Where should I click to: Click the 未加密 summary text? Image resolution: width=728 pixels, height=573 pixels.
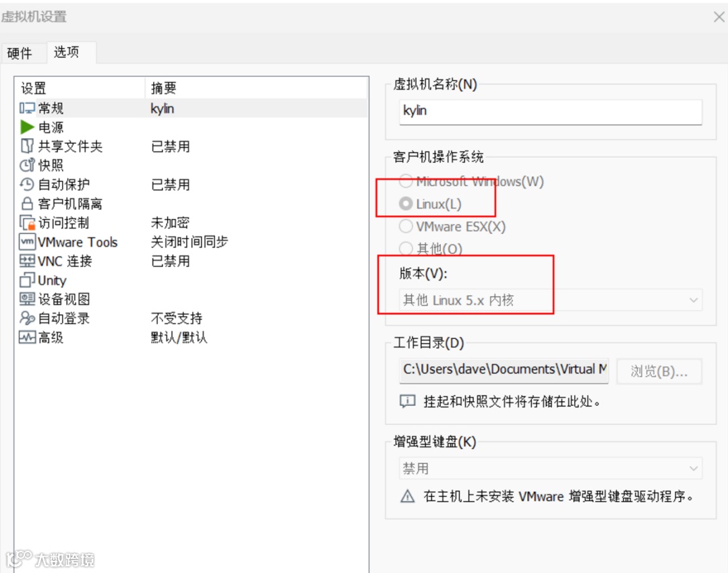tap(171, 222)
